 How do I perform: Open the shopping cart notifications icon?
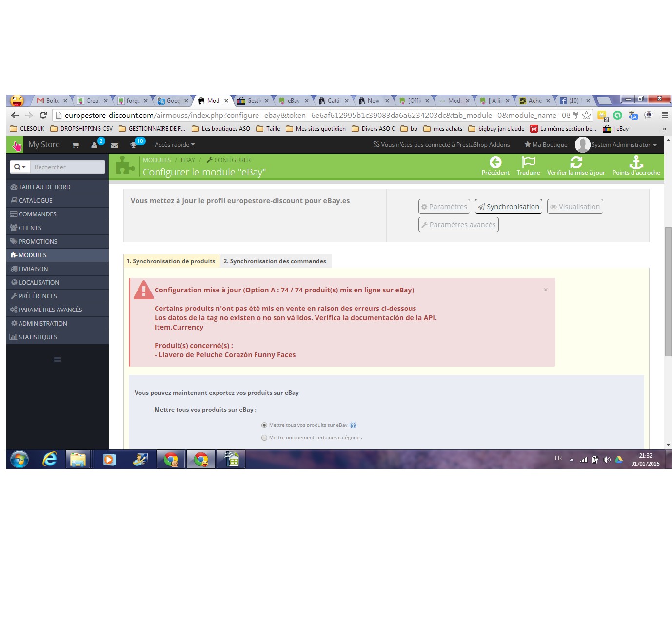click(x=75, y=145)
